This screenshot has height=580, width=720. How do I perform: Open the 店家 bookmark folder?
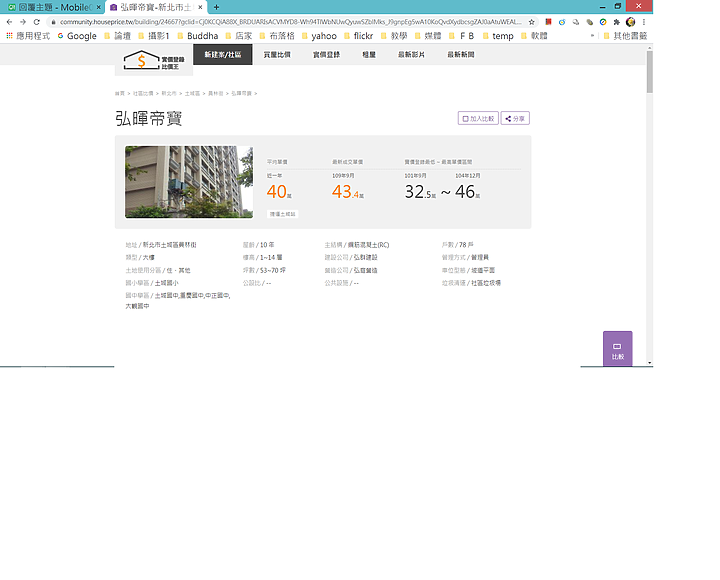[x=239, y=36]
